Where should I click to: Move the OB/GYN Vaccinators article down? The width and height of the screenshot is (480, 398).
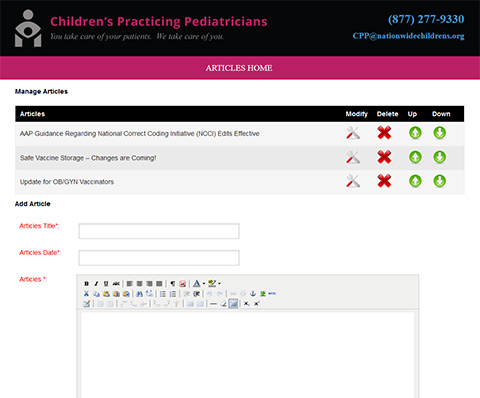coord(440,181)
